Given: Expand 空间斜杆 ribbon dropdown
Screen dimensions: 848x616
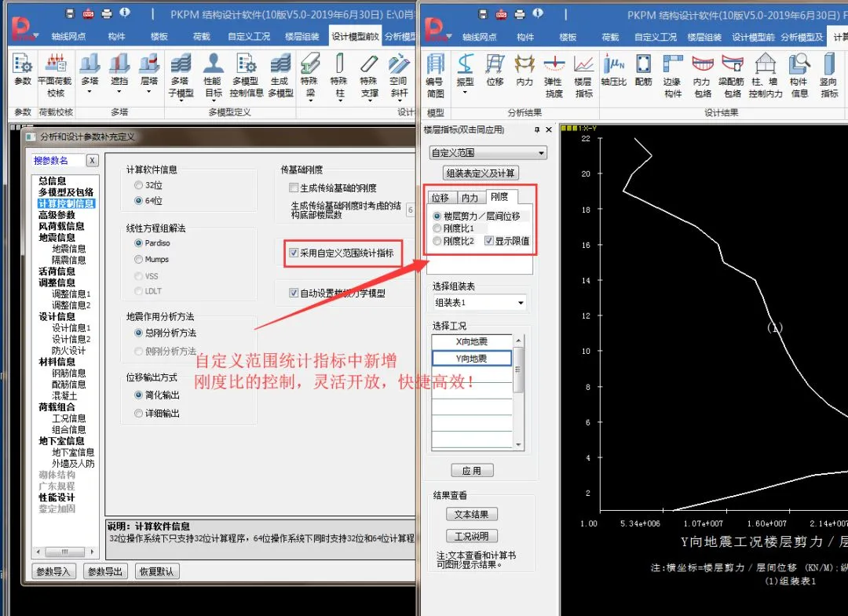Looking at the screenshot, I should (399, 100).
